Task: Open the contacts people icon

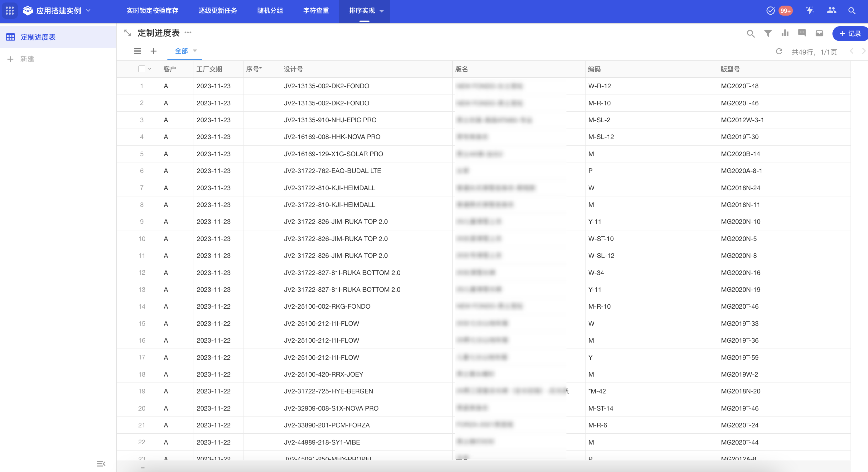Action: [831, 11]
